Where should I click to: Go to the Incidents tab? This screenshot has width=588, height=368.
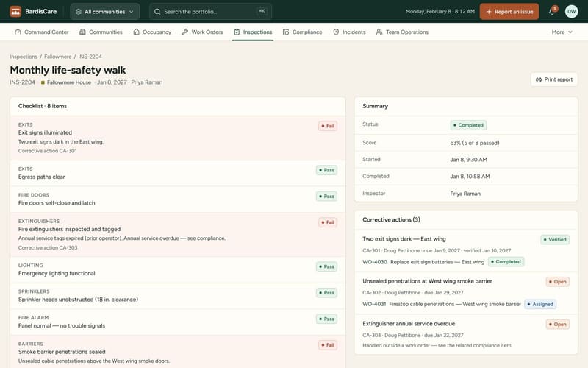349,32
